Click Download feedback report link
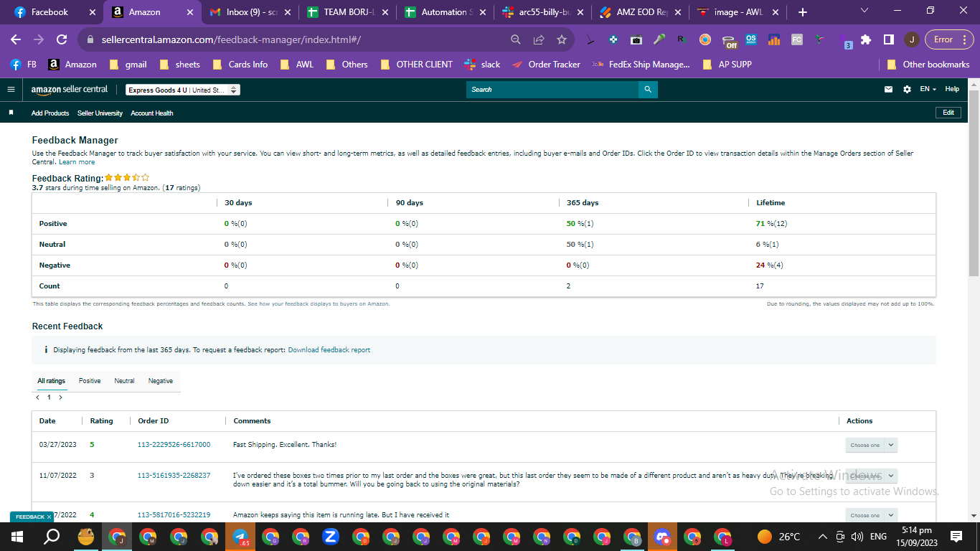This screenshot has width=980, height=551. 329,350
